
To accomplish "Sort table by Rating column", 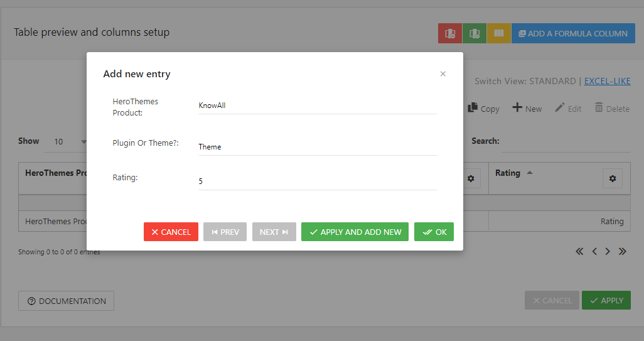I will tap(513, 173).
